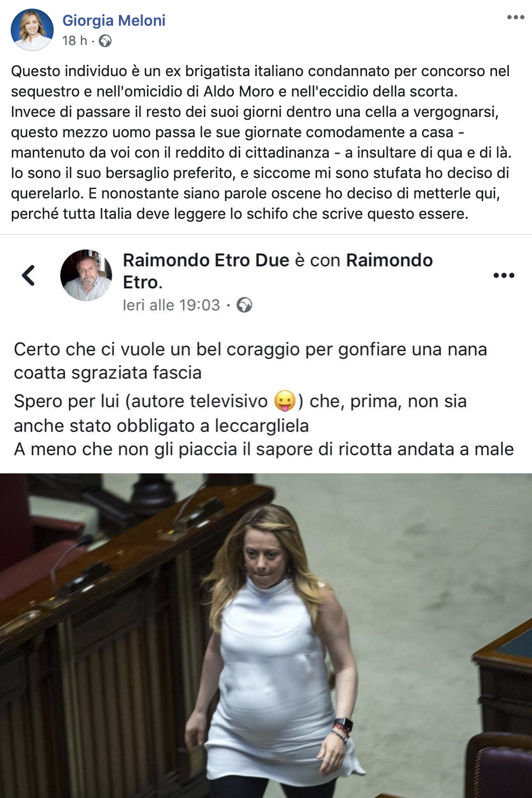The image size is (532, 798).
Task: Open the Raimondo Etro Due profile name
Action: pos(206,260)
